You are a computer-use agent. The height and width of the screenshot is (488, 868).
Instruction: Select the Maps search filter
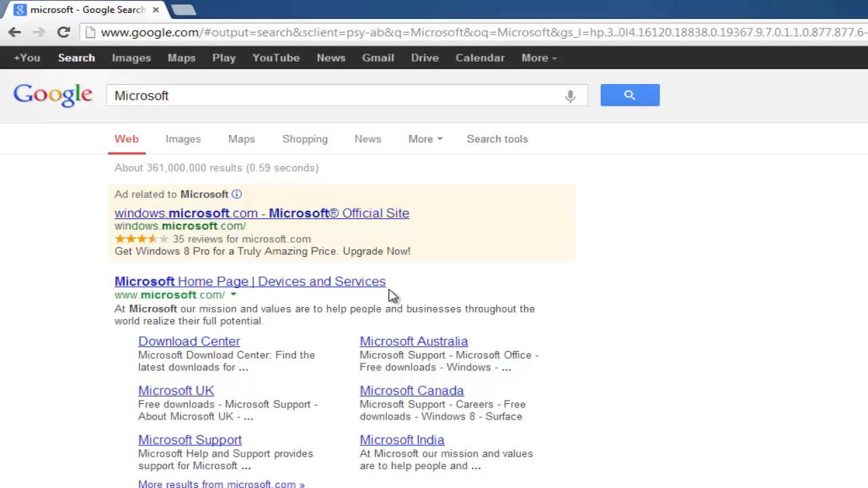[x=241, y=139]
